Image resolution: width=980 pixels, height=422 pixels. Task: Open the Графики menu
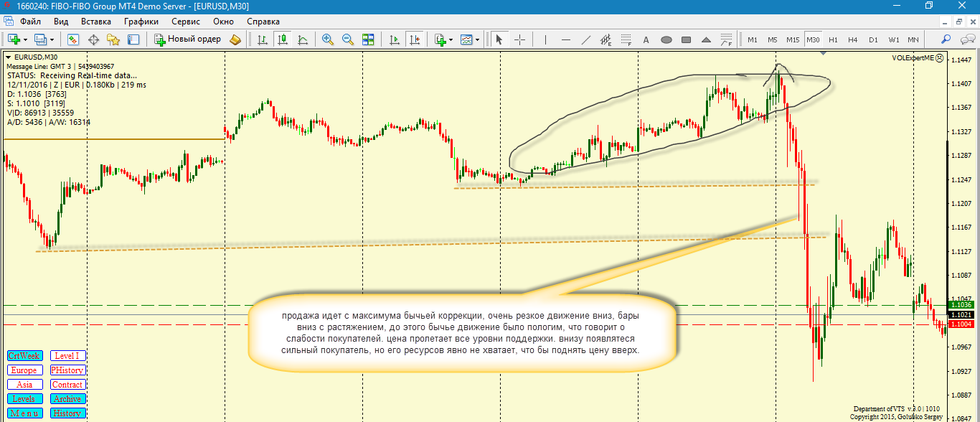pos(141,22)
